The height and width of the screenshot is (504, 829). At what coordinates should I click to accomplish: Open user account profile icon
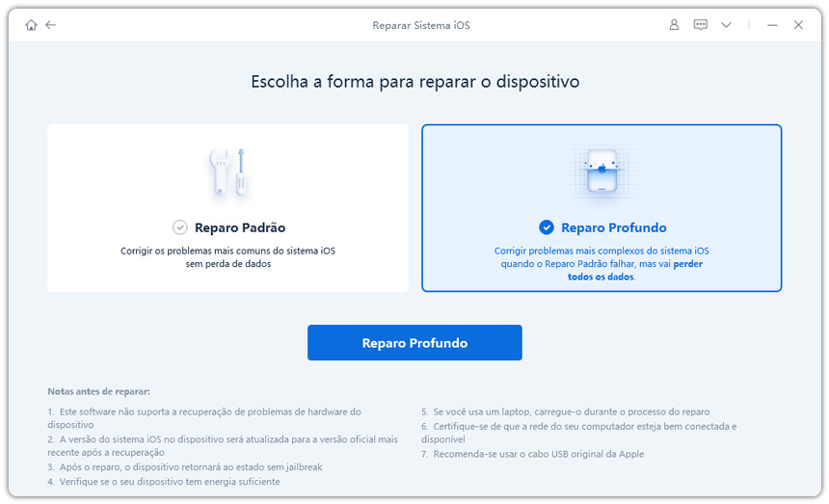click(674, 25)
